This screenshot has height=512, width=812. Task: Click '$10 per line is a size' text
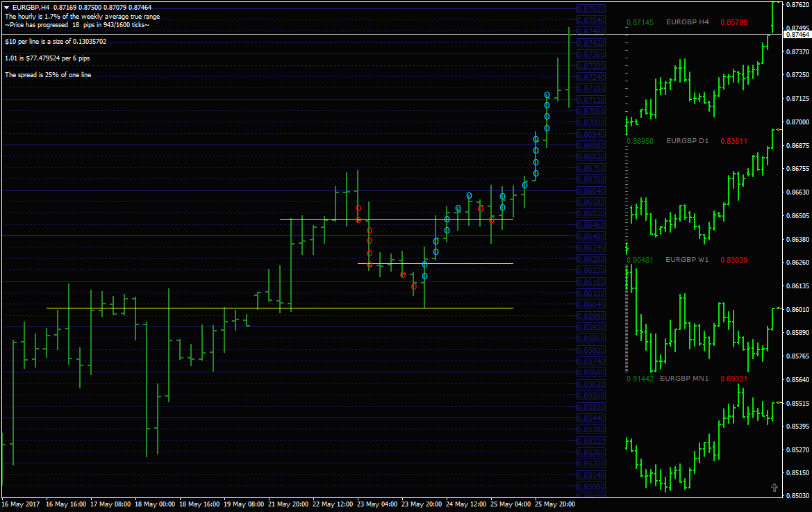[x=56, y=42]
